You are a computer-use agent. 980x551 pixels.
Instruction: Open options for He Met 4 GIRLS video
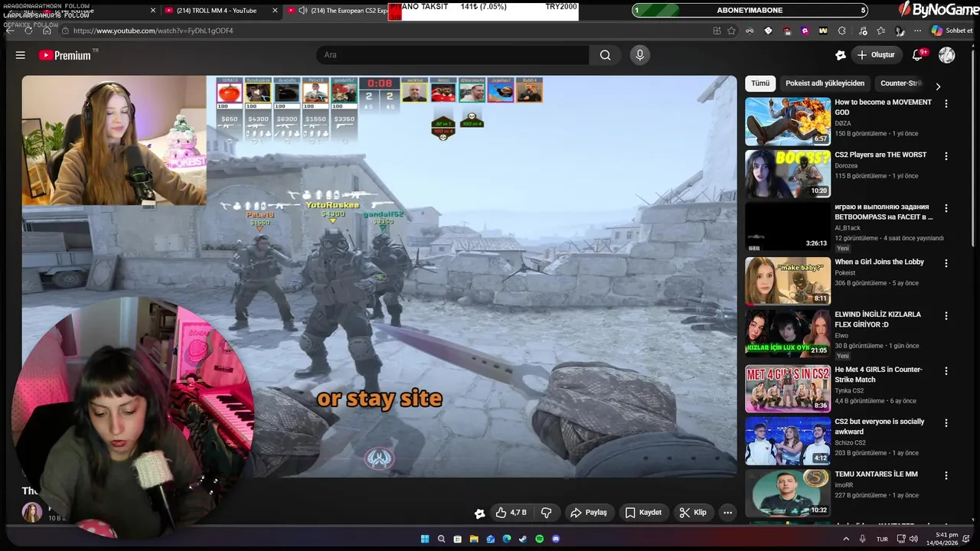[946, 370]
